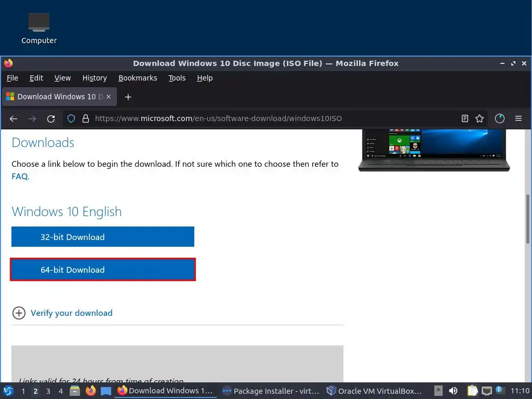
Task: Open the Firefox hamburger application menu
Action: click(518, 118)
